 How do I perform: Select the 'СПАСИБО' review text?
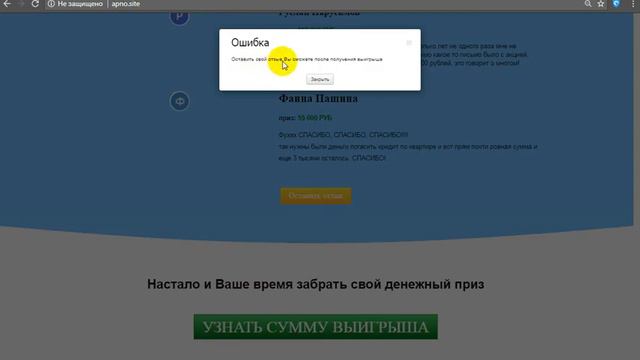tap(343, 135)
